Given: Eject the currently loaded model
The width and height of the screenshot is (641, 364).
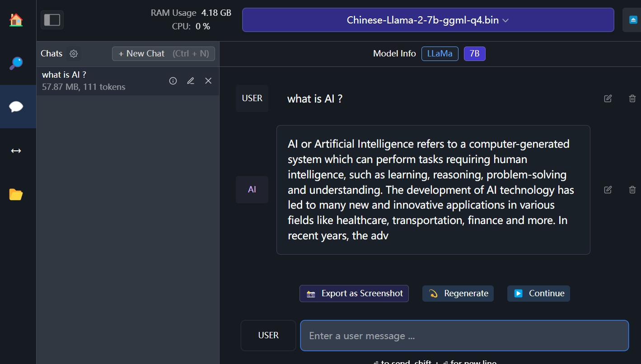Looking at the screenshot, I should coord(633,20).
